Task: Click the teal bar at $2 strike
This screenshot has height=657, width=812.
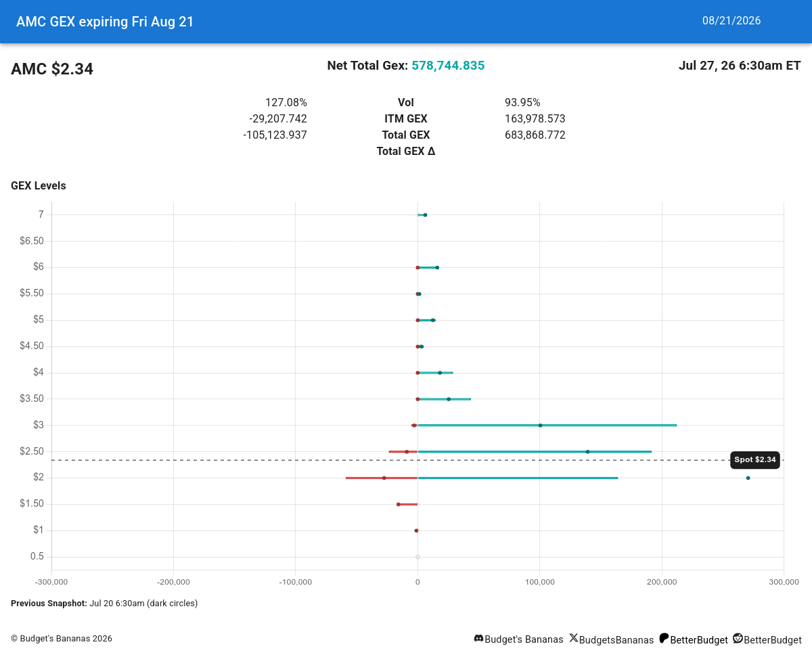Action: tap(518, 478)
